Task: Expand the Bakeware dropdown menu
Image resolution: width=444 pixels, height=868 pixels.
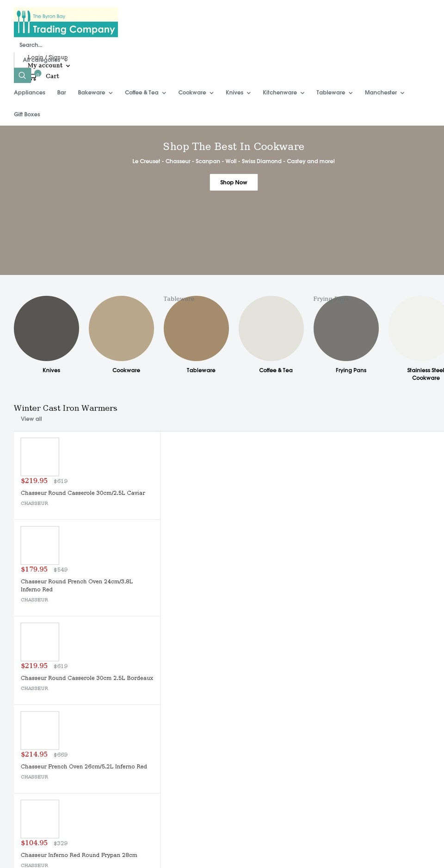Action: pyautogui.click(x=95, y=93)
